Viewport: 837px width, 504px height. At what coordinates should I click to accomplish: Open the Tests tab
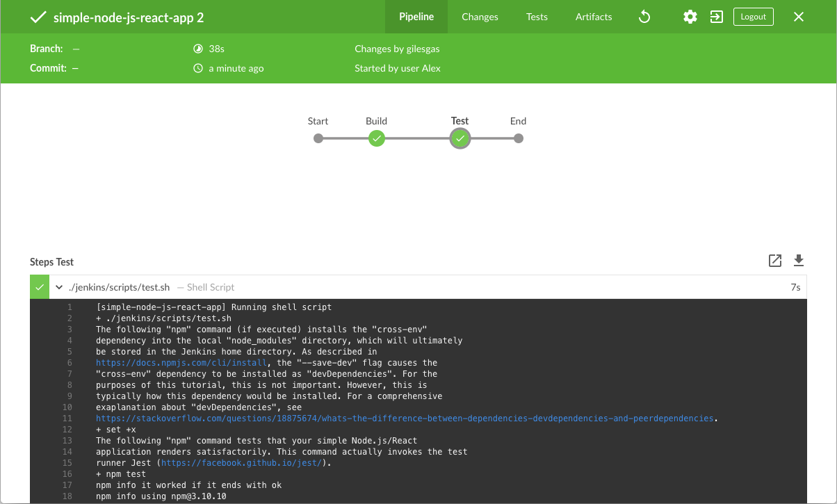537,17
